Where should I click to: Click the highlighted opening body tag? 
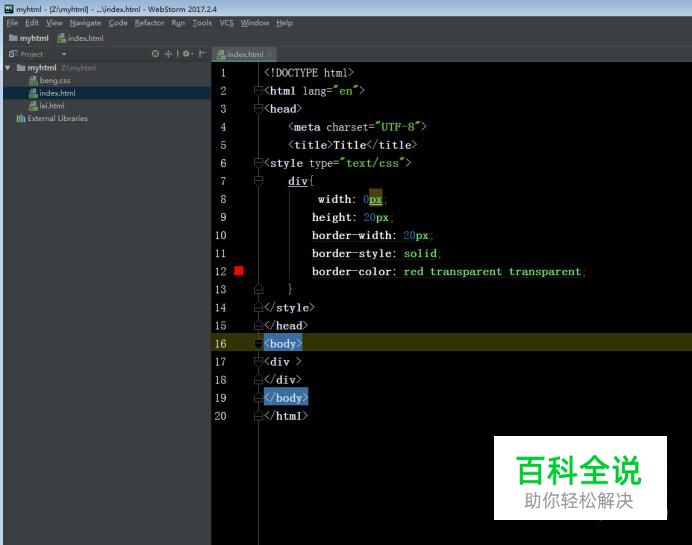[x=283, y=344]
